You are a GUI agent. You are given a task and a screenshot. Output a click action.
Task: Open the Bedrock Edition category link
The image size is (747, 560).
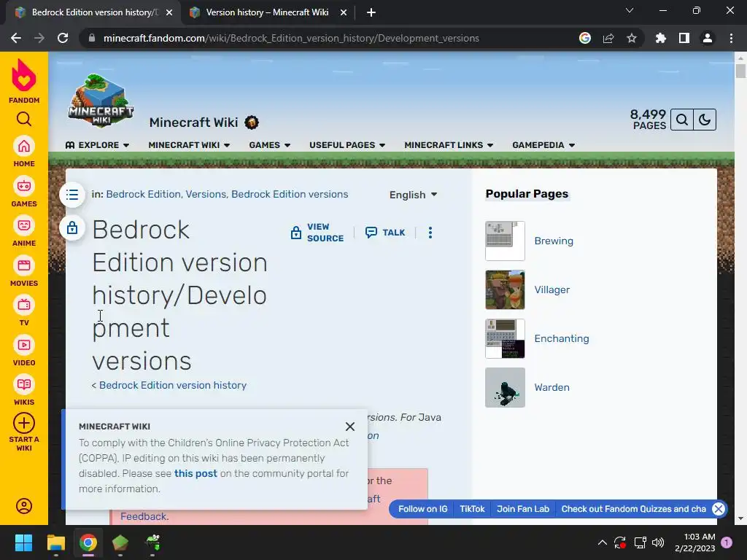click(144, 194)
